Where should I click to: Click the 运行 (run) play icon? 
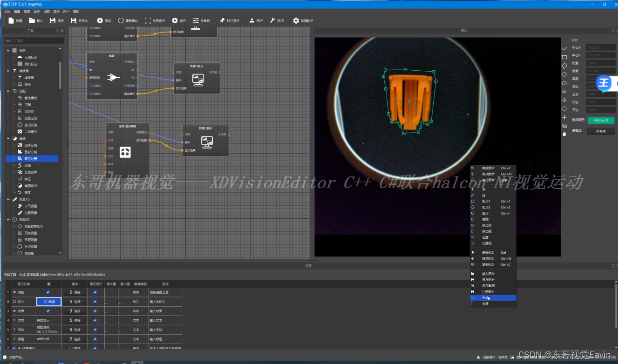(x=175, y=20)
